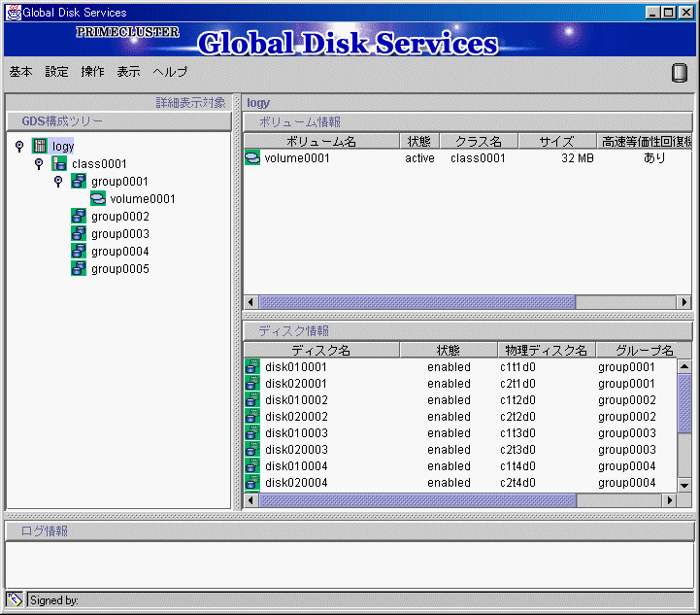Click the disk icon beside disk020001
700x615 pixels.
tap(252, 383)
